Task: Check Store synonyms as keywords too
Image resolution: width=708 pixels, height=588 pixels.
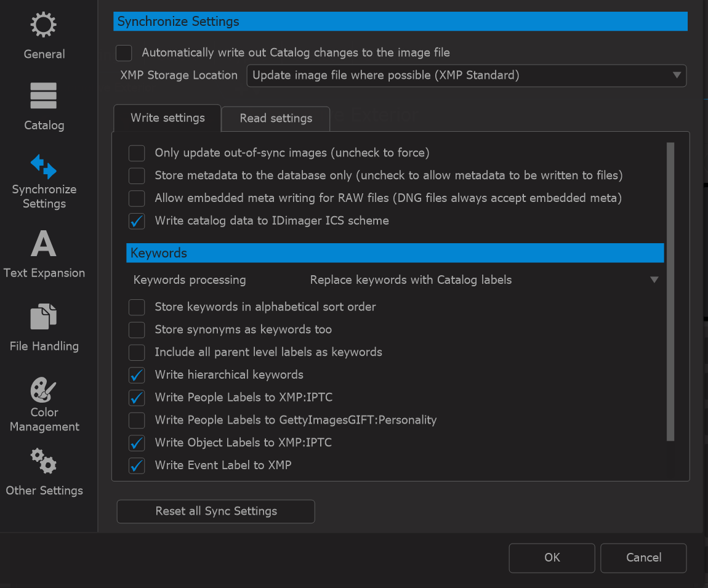Action: (x=137, y=329)
